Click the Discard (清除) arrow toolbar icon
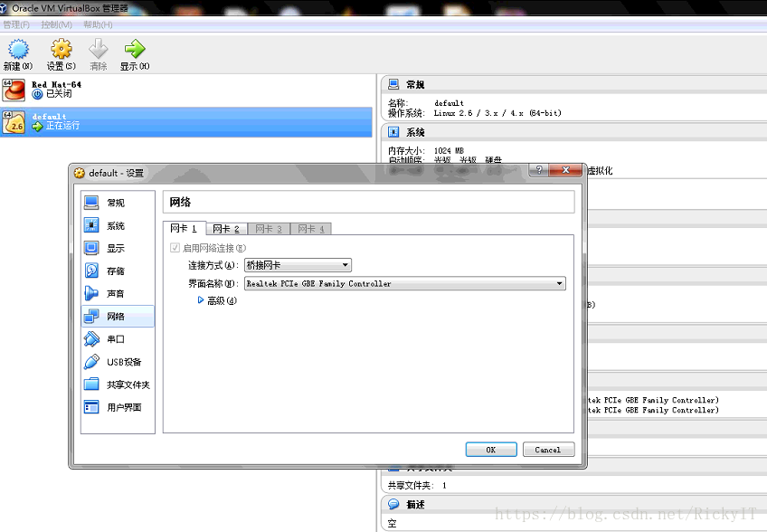This screenshot has width=767, height=532. pos(99,49)
